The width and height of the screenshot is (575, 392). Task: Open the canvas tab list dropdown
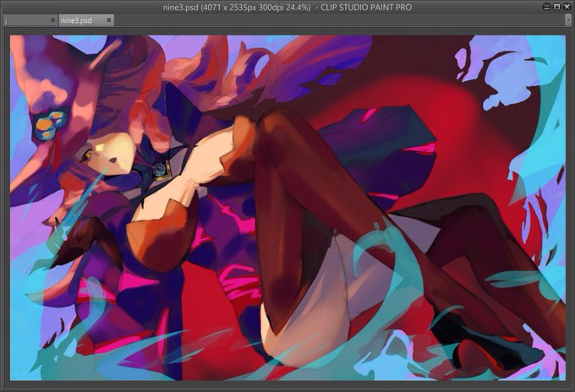click(568, 20)
